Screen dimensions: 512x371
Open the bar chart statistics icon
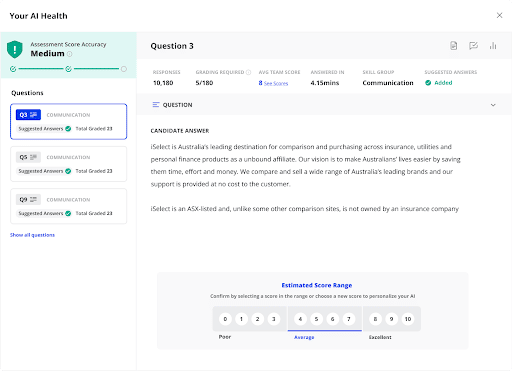point(493,46)
